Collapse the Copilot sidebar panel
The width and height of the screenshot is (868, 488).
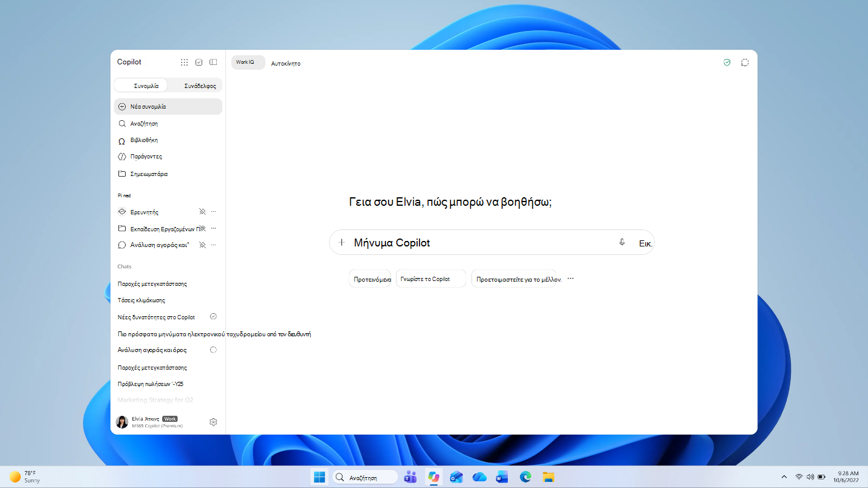pyautogui.click(x=213, y=62)
